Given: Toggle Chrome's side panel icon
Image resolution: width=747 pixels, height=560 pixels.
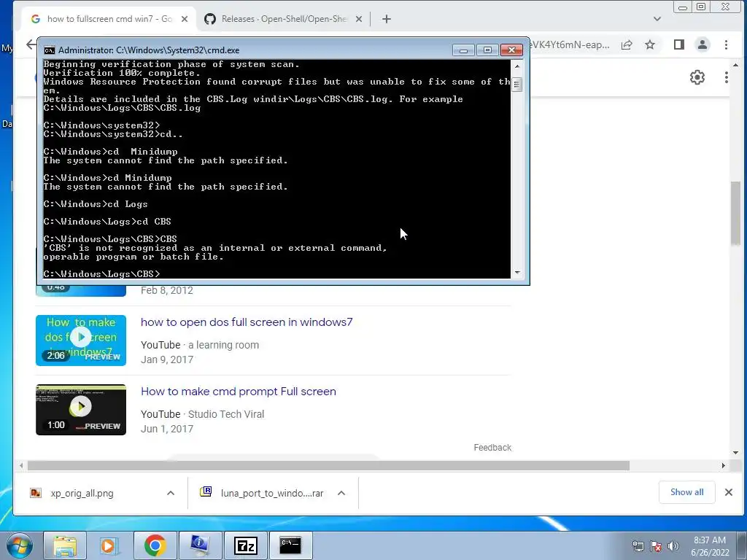Looking at the screenshot, I should click(x=679, y=44).
